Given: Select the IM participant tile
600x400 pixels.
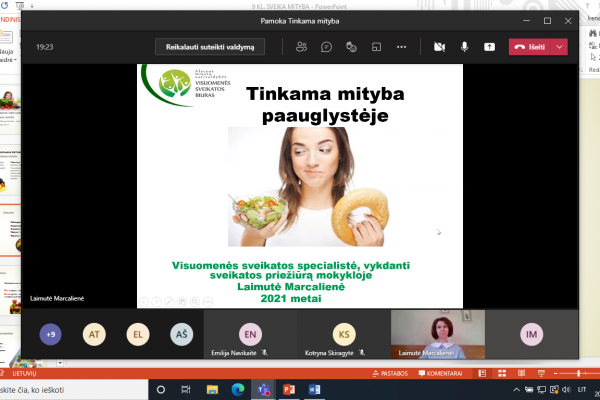Looking at the screenshot, I should (532, 335).
